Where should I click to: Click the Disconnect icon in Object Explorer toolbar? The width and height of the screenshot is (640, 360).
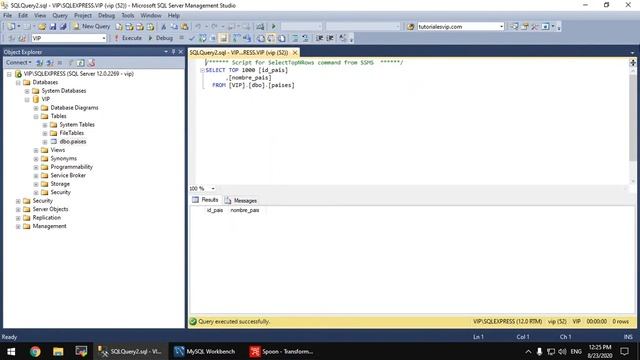(x=49, y=63)
